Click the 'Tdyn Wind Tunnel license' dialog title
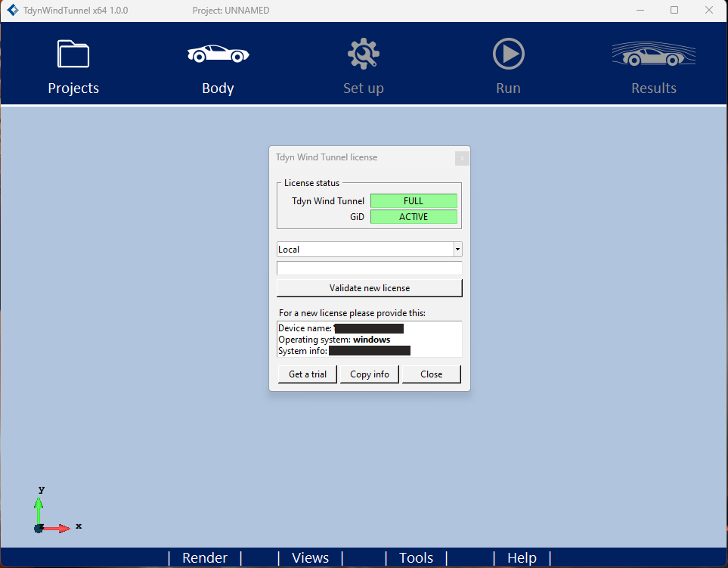 point(327,157)
